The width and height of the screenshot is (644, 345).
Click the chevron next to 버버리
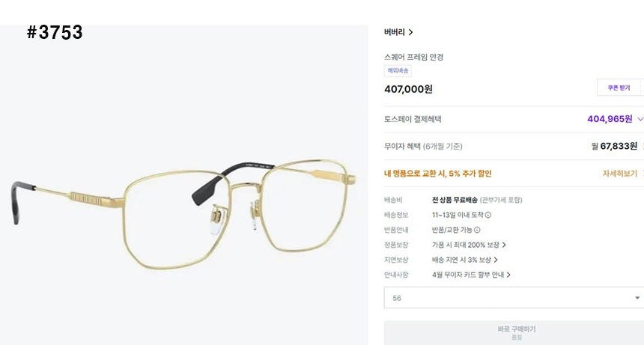410,32
